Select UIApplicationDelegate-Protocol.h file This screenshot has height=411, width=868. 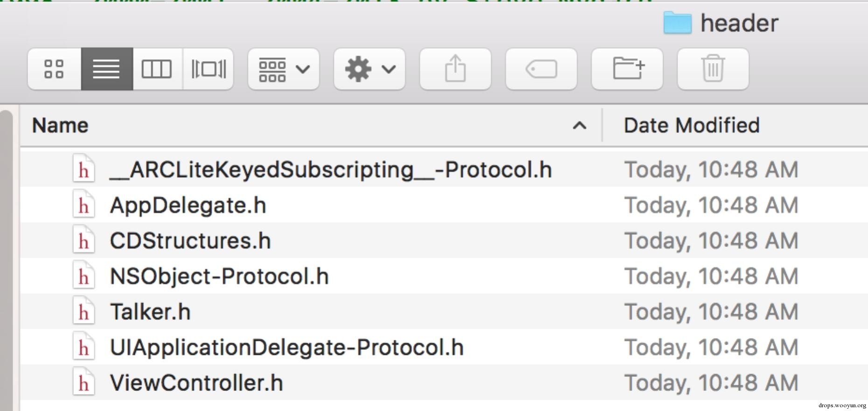click(x=286, y=347)
